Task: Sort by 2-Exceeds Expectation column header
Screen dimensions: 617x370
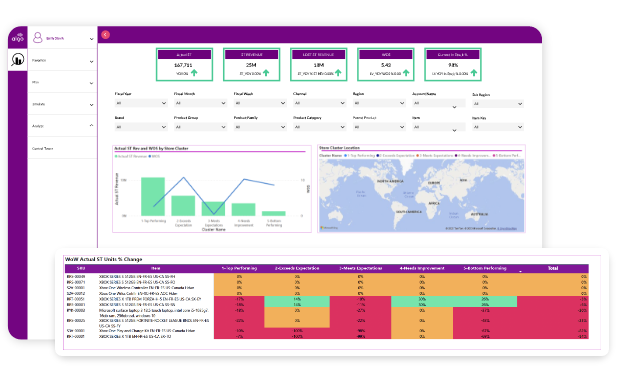Action: coord(297,268)
